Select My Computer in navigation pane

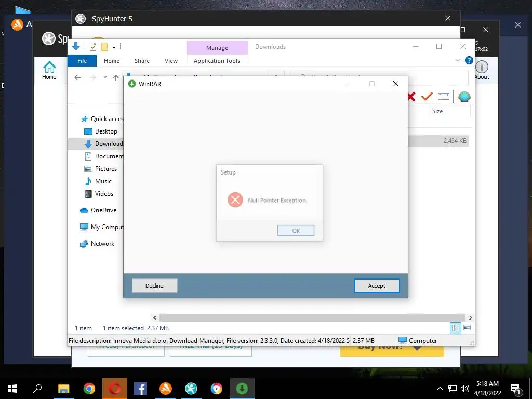pos(102,227)
